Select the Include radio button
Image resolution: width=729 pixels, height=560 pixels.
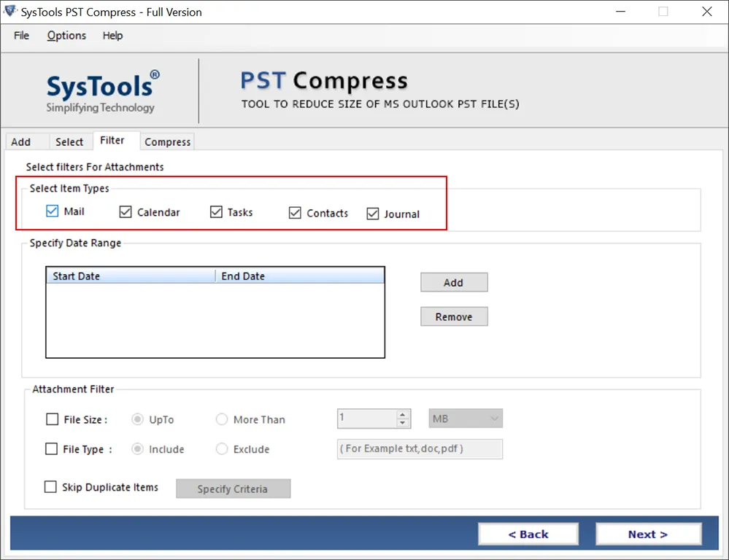137,449
